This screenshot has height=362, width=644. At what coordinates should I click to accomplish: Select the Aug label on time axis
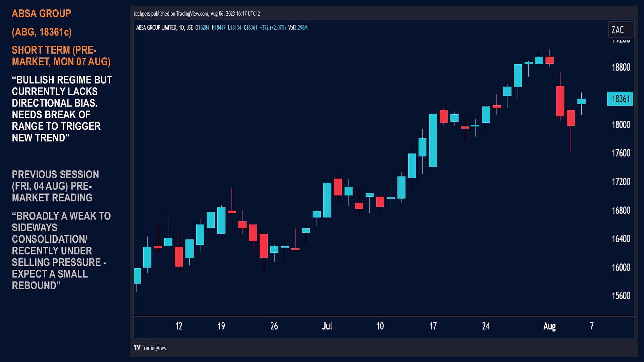[549, 326]
